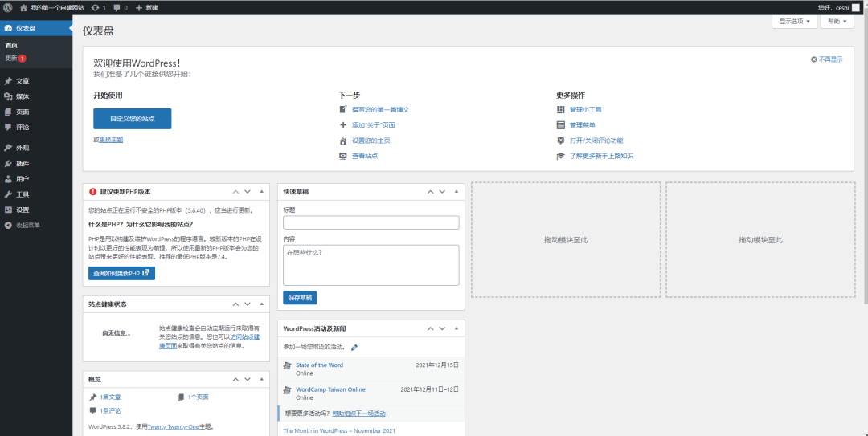Move 概览 panel up with arrow
The width and height of the screenshot is (868, 436).
pyautogui.click(x=235, y=380)
